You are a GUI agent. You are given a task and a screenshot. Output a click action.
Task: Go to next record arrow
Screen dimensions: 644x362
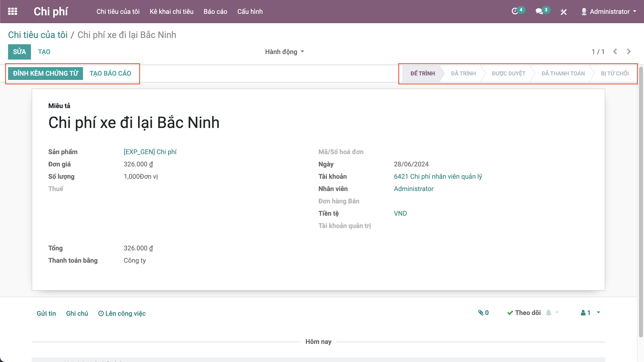point(629,52)
